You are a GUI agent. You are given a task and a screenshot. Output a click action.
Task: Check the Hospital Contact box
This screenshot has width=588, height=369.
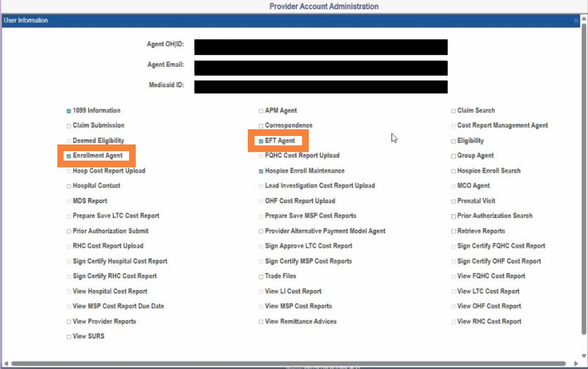click(69, 186)
